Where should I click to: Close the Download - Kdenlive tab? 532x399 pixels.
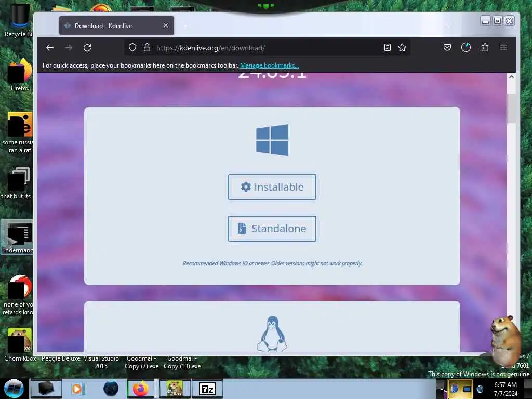(x=166, y=25)
